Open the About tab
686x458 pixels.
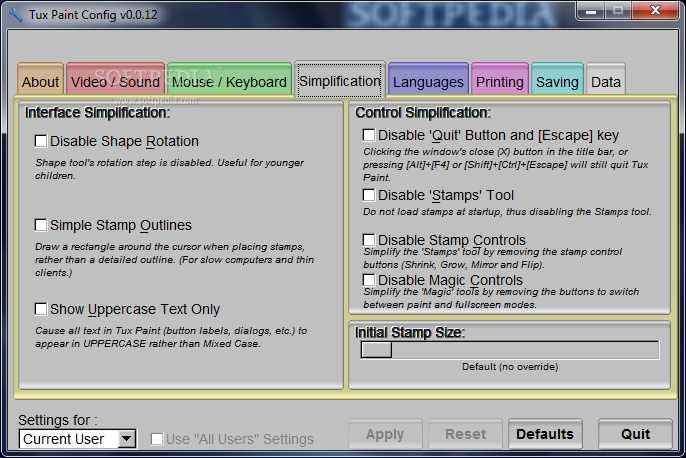tap(41, 79)
